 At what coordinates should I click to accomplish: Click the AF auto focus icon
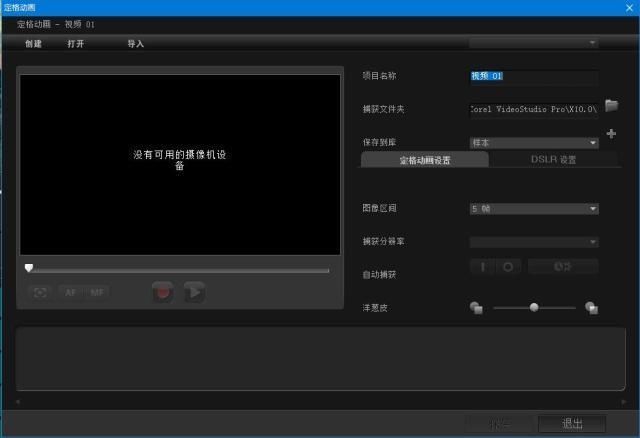pyautogui.click(x=71, y=293)
